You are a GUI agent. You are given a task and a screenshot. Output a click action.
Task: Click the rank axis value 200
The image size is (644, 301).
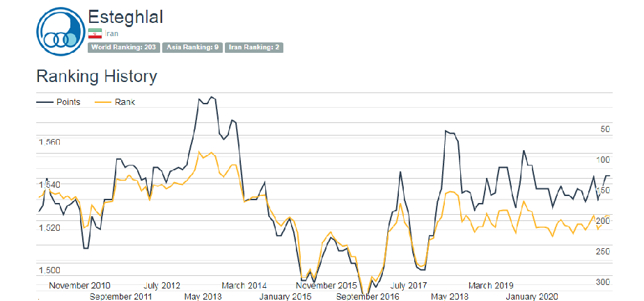tap(604, 221)
